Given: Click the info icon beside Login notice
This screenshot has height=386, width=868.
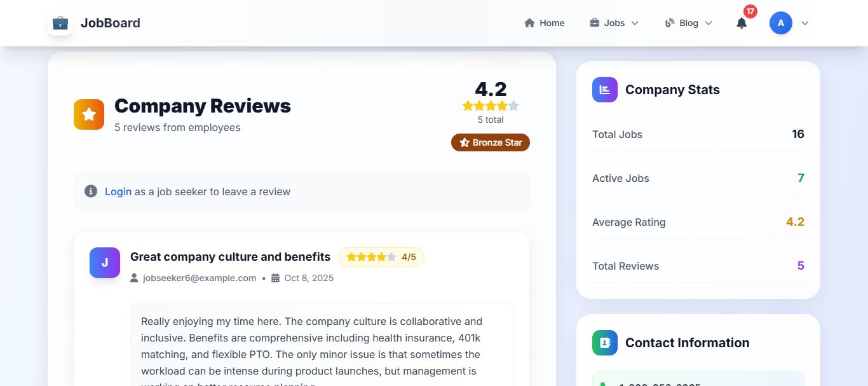Looking at the screenshot, I should 91,191.
